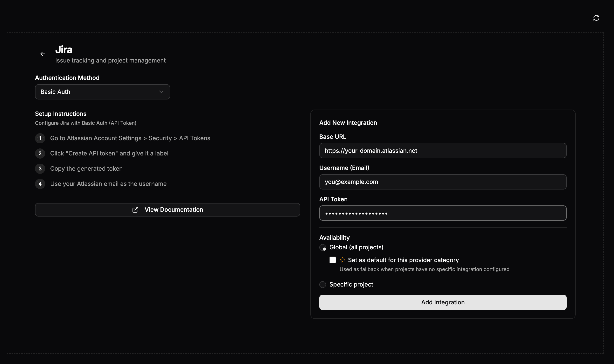Click the external link icon on View Documentation
This screenshot has width=614, height=364.
(135, 210)
